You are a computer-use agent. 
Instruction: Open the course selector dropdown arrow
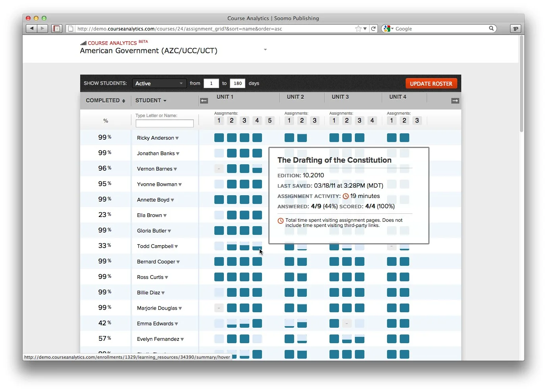click(265, 50)
